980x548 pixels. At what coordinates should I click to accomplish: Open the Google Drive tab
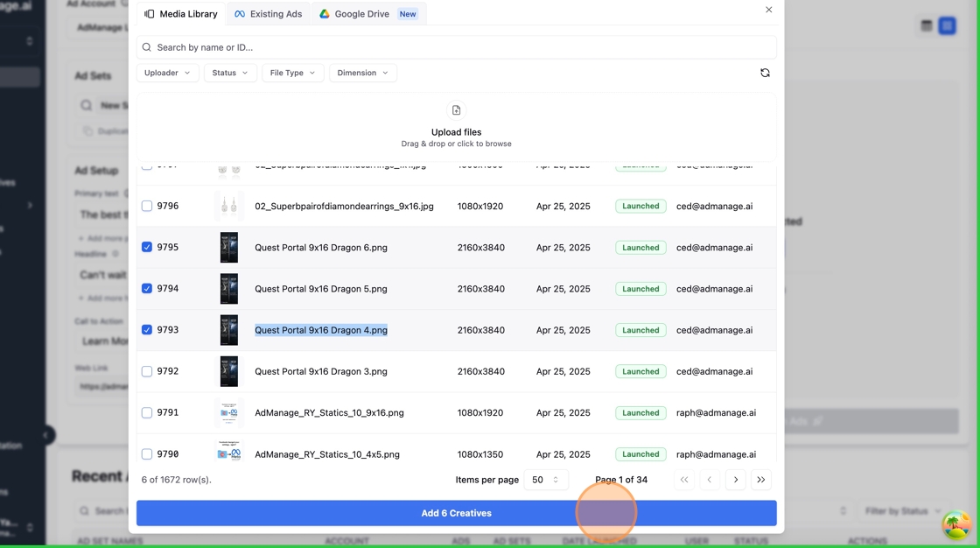tap(368, 14)
